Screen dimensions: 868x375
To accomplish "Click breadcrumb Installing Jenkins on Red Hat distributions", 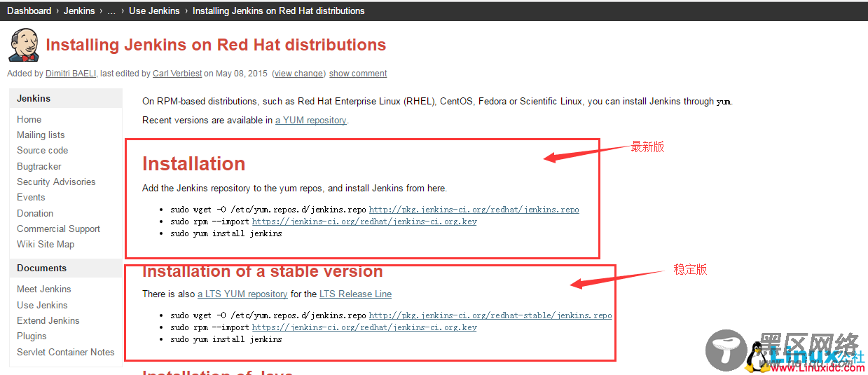I will coord(278,11).
